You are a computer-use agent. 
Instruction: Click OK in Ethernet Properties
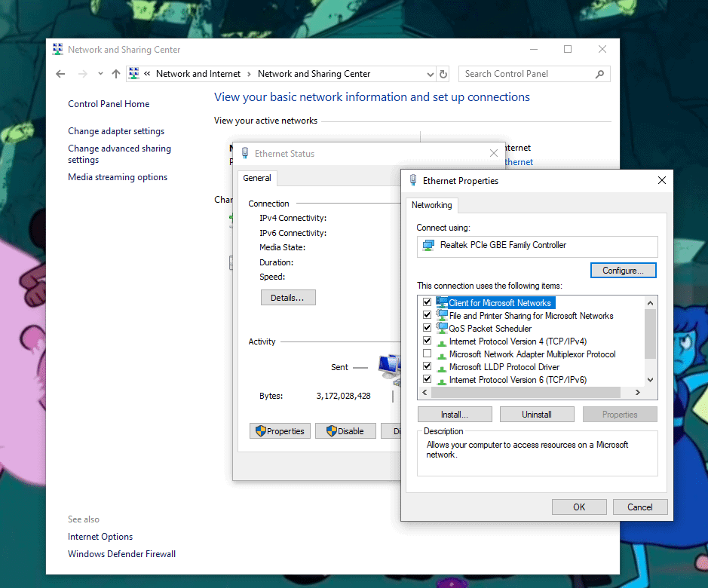pos(579,507)
